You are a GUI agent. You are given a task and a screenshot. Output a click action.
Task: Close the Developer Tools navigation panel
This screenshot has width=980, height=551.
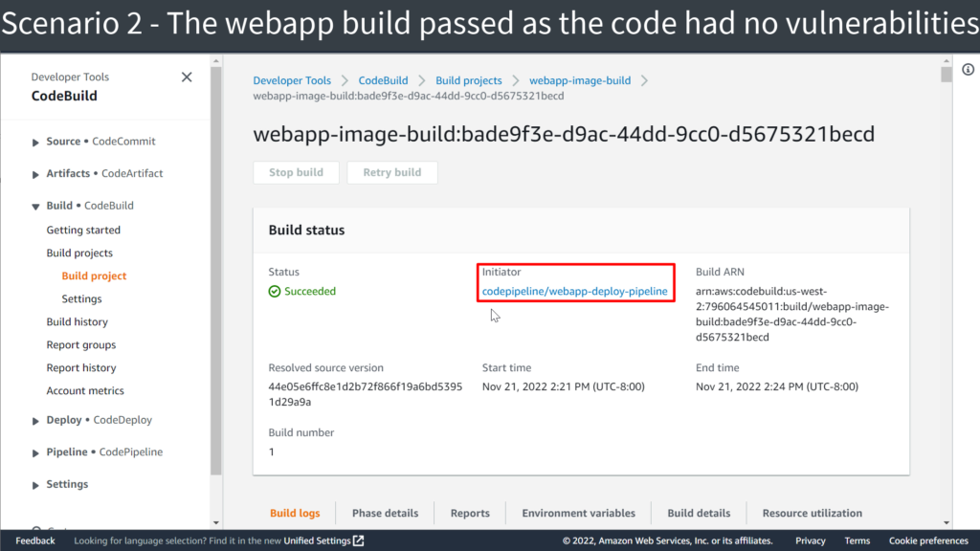click(187, 77)
